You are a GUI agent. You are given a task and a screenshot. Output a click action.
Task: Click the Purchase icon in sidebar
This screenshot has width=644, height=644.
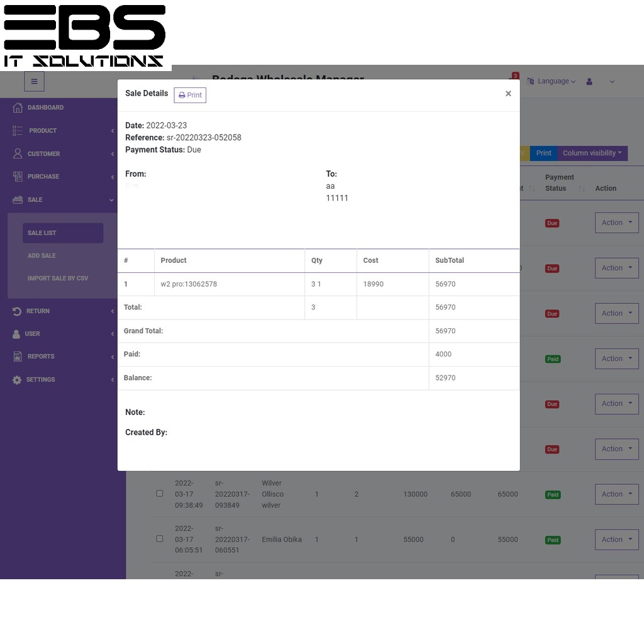(x=17, y=177)
